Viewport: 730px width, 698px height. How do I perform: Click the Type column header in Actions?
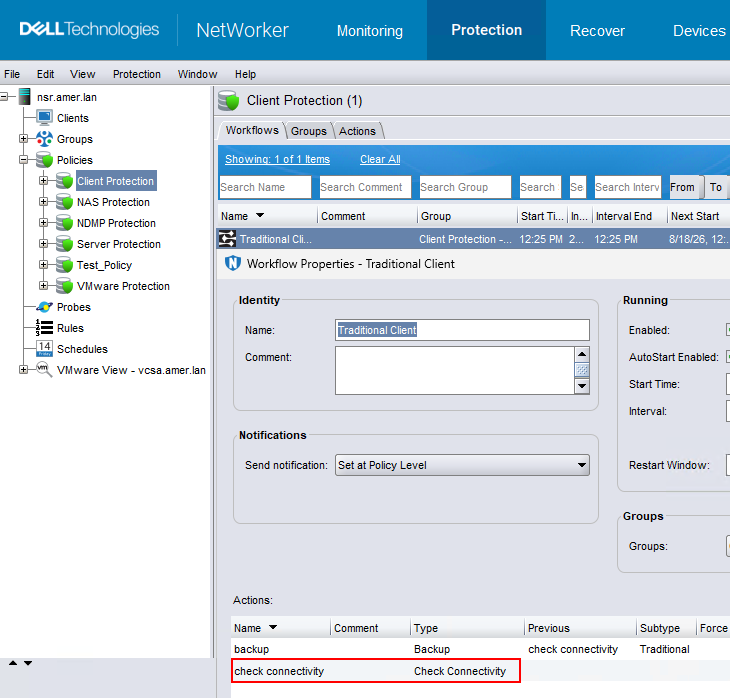tap(467, 628)
